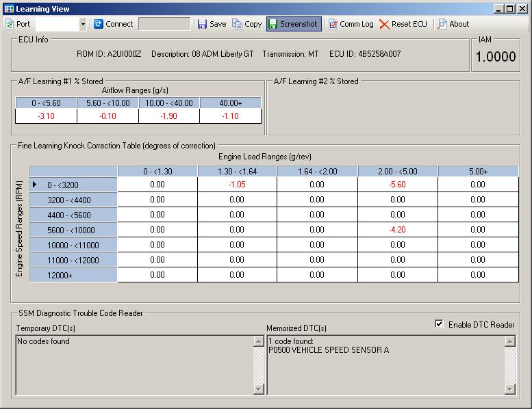The width and height of the screenshot is (532, 409).
Task: Select the -5.60 knock correction cell
Action: pos(398,185)
